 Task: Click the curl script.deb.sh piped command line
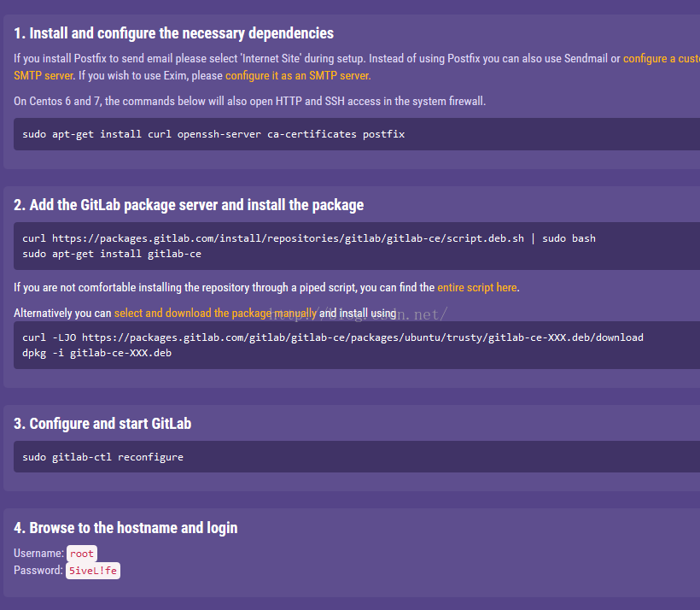click(x=309, y=238)
